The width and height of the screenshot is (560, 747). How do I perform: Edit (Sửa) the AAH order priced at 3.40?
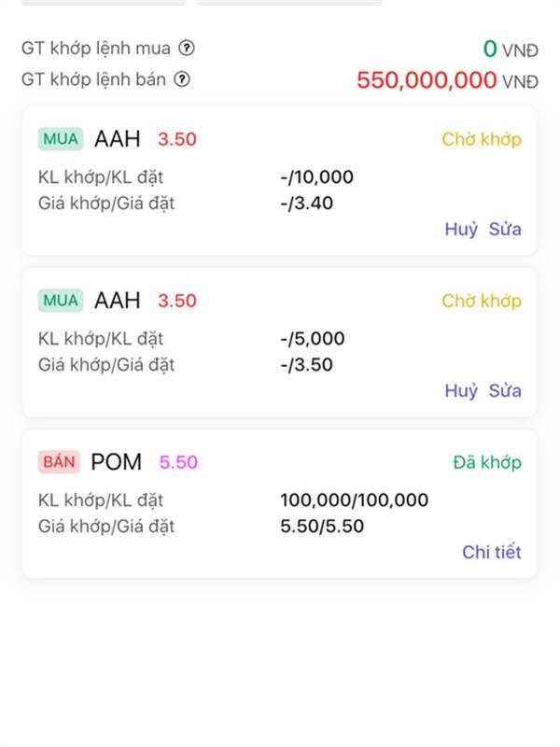pos(505,229)
